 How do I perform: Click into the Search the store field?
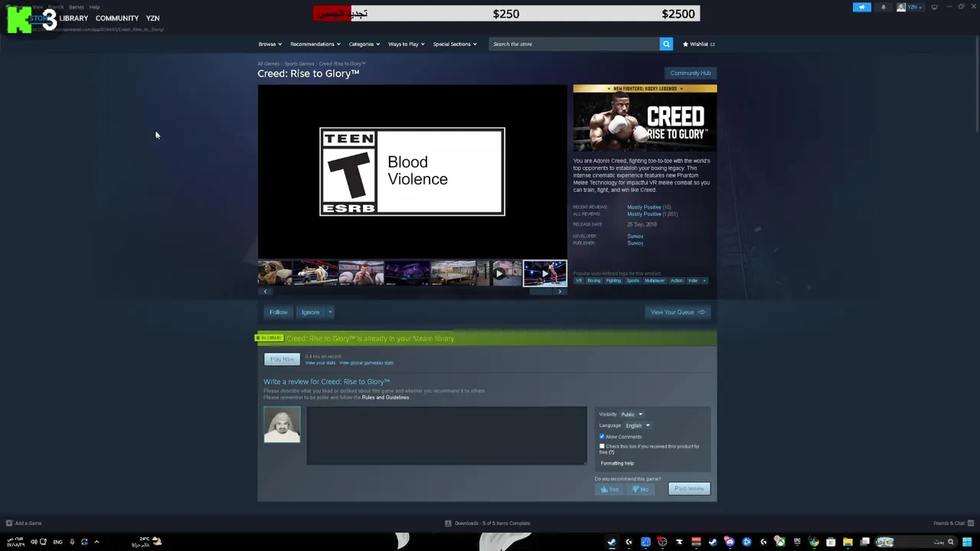[x=574, y=44]
